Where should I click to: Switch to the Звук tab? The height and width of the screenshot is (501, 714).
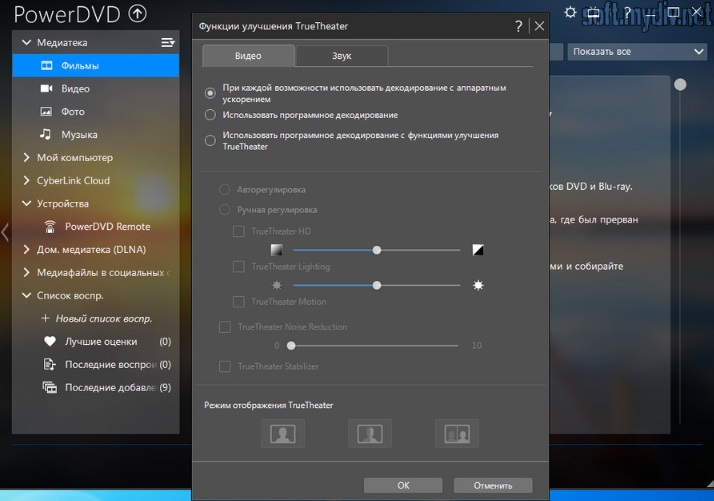pos(342,56)
